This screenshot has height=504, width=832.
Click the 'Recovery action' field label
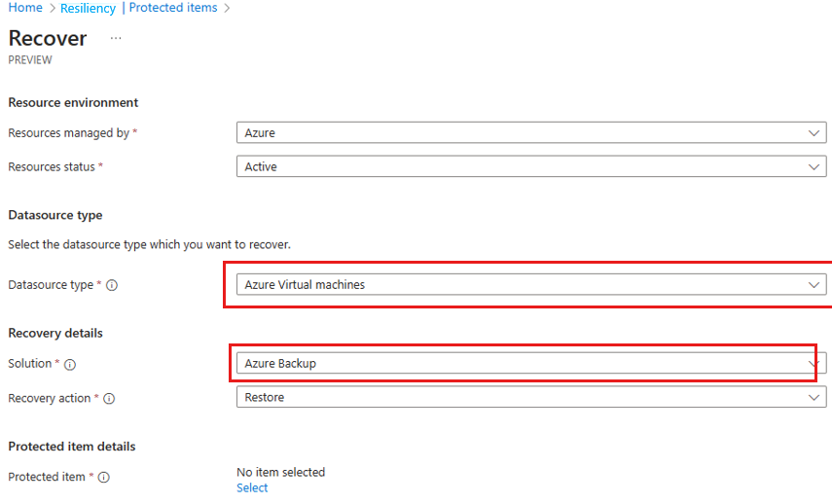[x=50, y=398]
